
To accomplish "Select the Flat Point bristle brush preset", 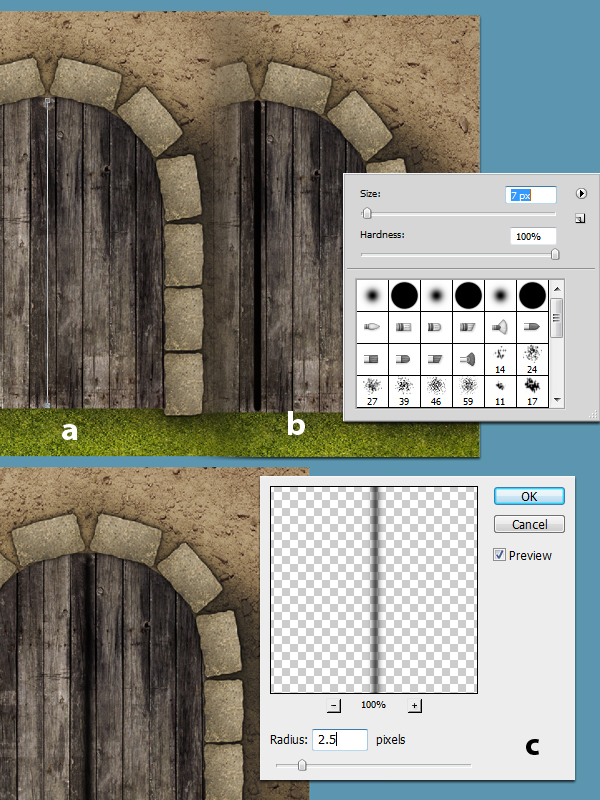I will [x=532, y=327].
